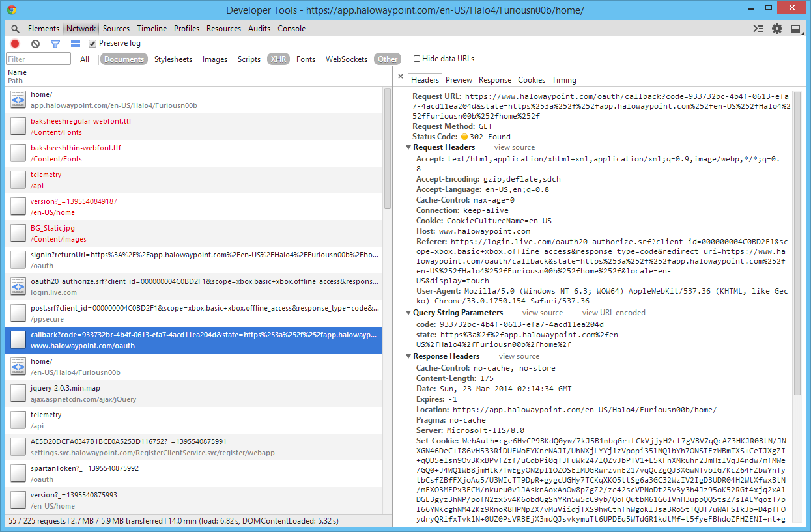This screenshot has width=811, height=532.
Task: Click file icon beside spartanToken request
Action: [x=18, y=473]
